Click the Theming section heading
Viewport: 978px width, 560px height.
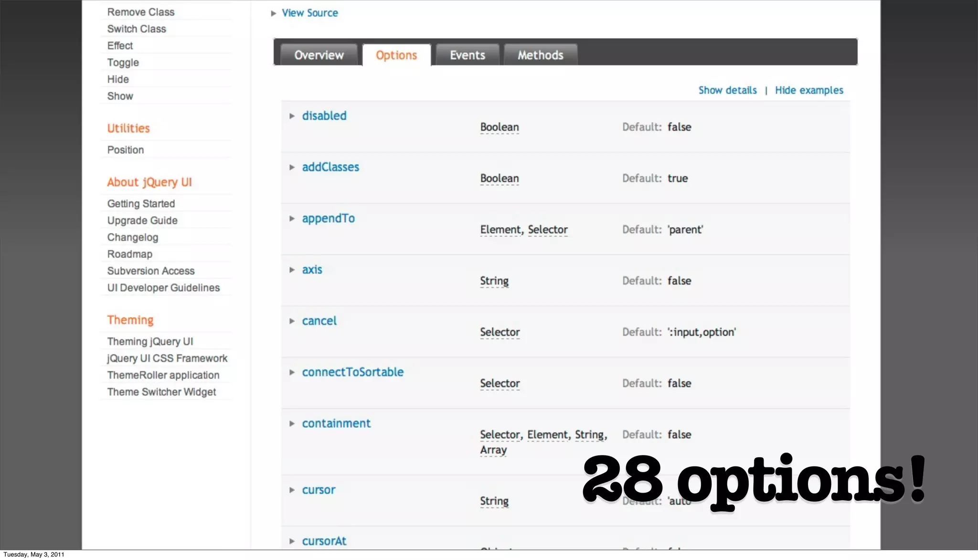coord(130,320)
